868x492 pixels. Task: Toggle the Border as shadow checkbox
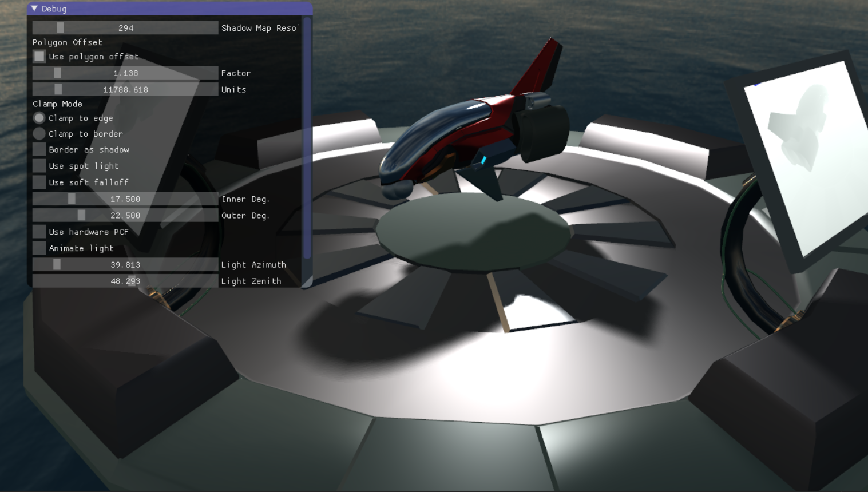(x=39, y=150)
